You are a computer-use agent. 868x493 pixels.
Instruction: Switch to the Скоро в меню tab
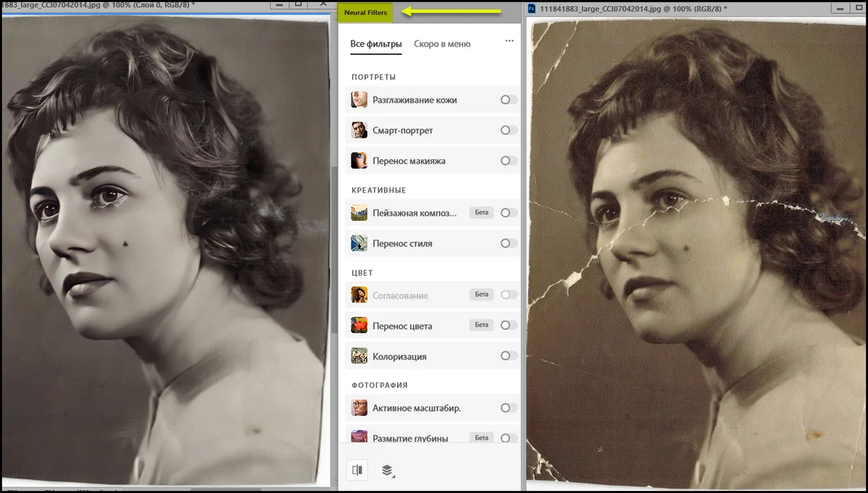point(442,44)
